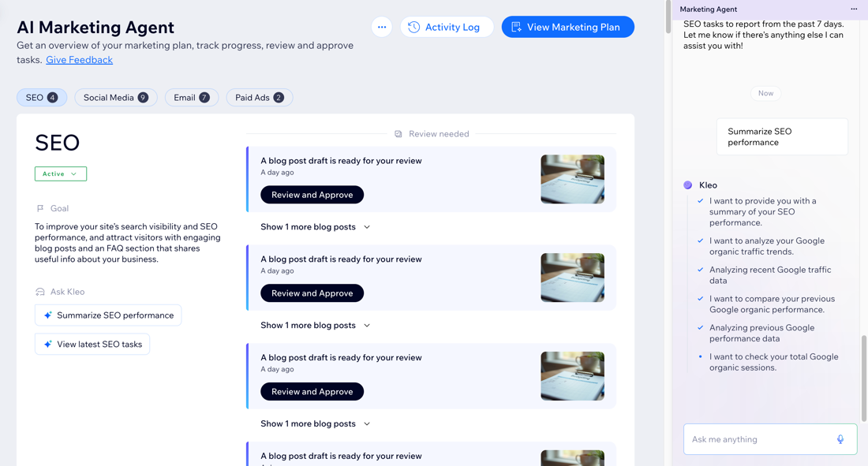Follow the Give Feedback link
Viewport: 868px width, 466px height.
point(79,60)
